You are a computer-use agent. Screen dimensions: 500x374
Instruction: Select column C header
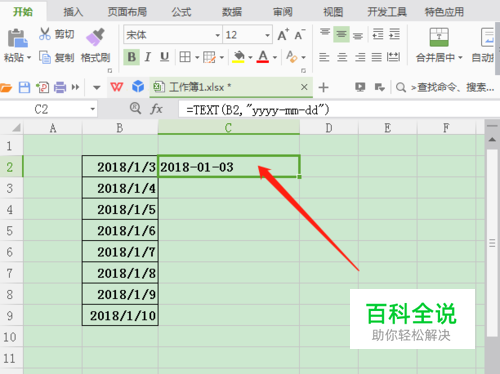tap(229, 128)
